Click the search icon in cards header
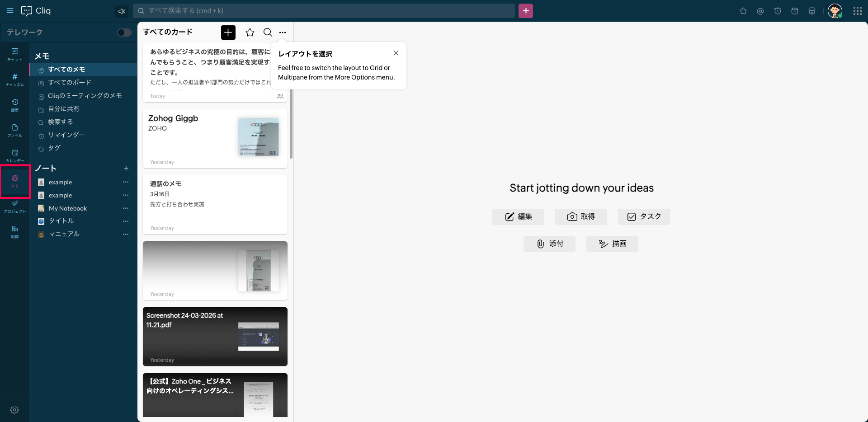Screen dimensions: 868x422 pos(268,33)
